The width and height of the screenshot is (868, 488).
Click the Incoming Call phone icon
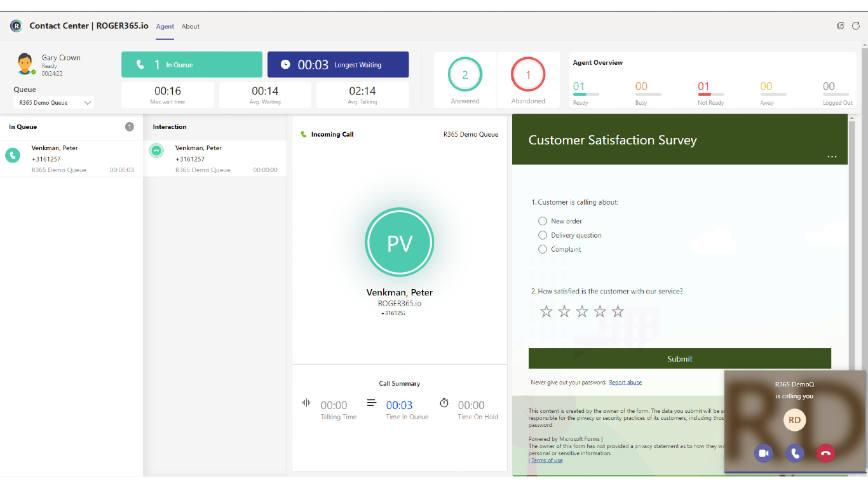[x=304, y=134]
